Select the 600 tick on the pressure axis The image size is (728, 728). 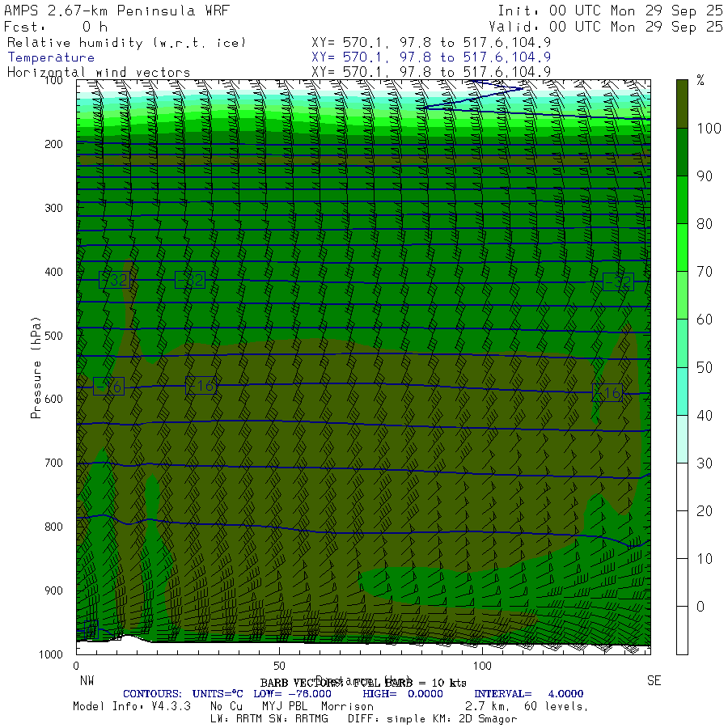pyautogui.click(x=53, y=399)
